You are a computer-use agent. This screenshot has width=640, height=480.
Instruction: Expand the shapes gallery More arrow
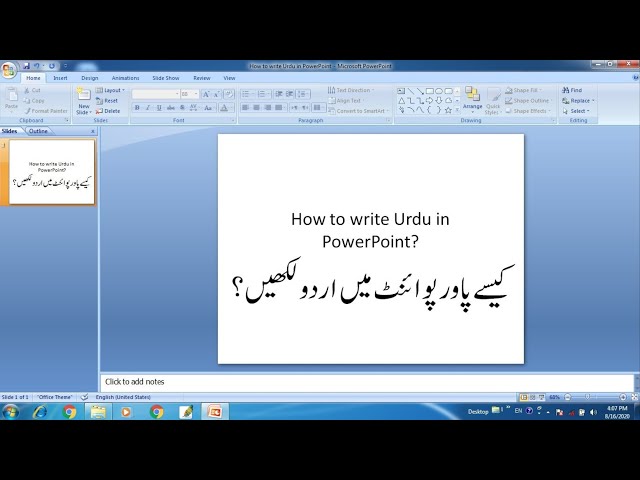click(x=457, y=110)
